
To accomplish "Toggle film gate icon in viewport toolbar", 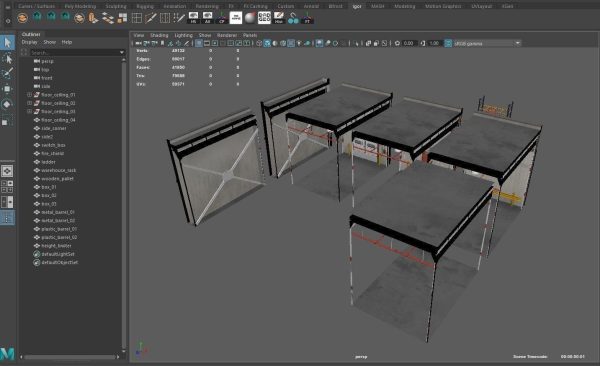I will click(207, 43).
